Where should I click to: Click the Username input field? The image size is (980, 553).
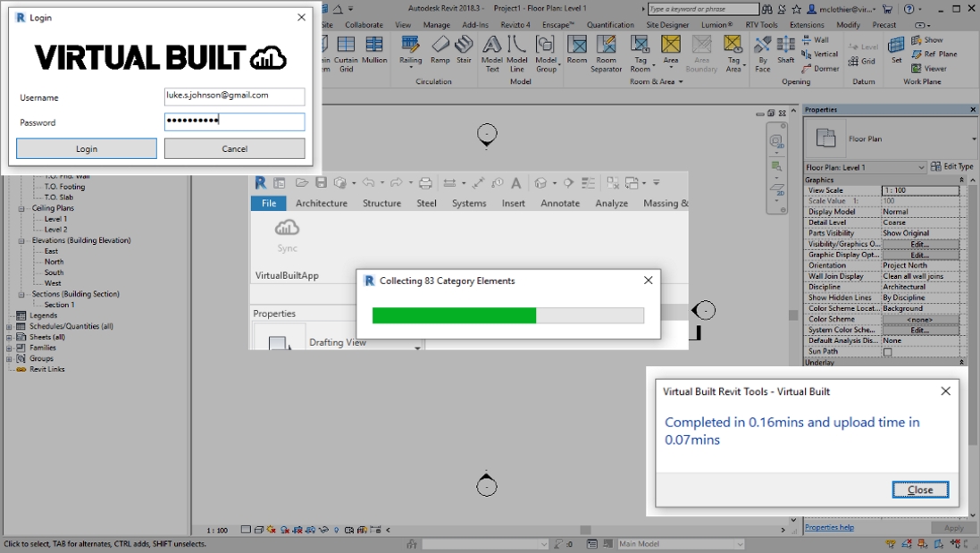(x=234, y=96)
